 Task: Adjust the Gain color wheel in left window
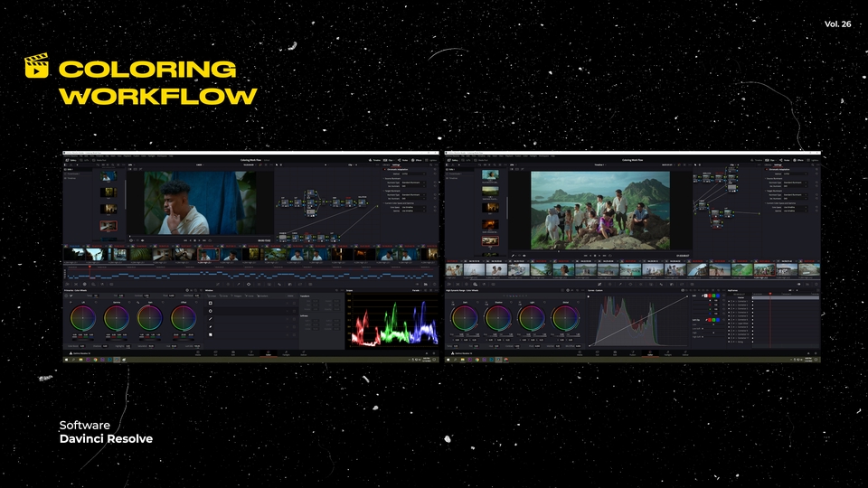point(150,318)
